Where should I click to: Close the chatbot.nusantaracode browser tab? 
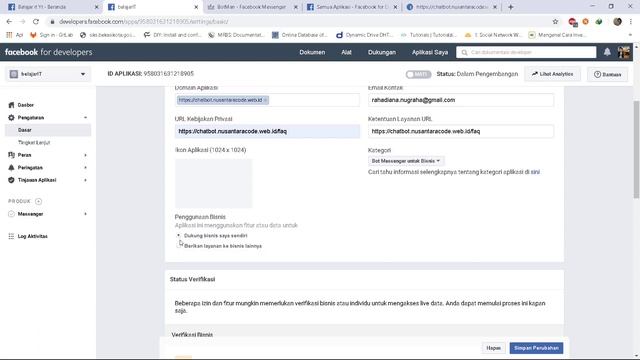tap(495, 7)
